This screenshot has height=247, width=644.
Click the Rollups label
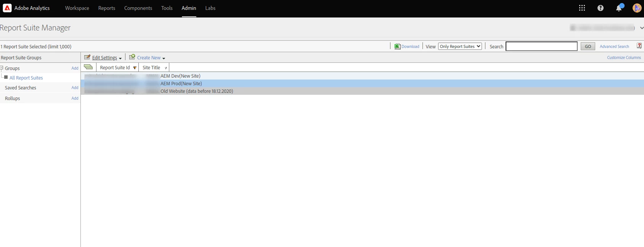[12, 98]
